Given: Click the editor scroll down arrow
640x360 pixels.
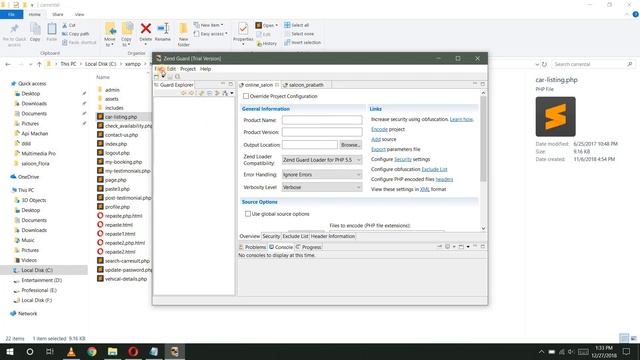Looking at the screenshot, I should [483, 229].
